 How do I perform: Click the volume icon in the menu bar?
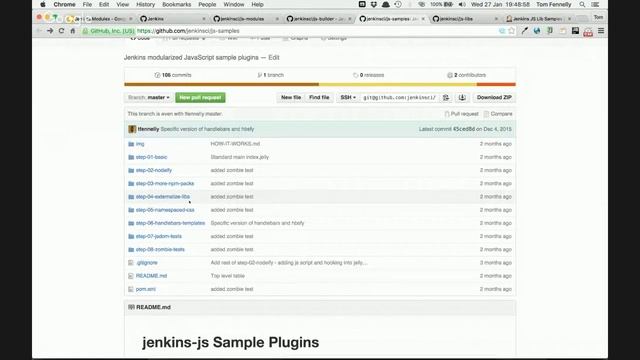[462, 4]
